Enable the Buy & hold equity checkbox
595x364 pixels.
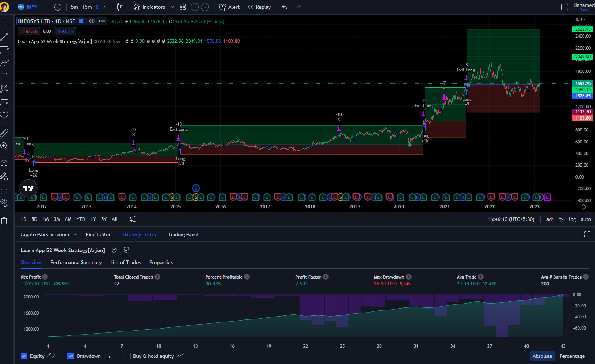(127, 356)
